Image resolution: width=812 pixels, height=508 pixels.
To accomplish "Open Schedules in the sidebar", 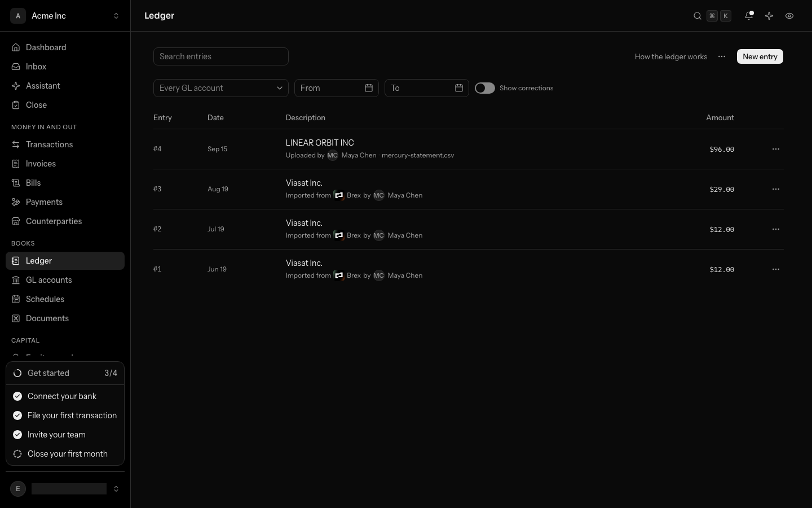I will point(65,299).
